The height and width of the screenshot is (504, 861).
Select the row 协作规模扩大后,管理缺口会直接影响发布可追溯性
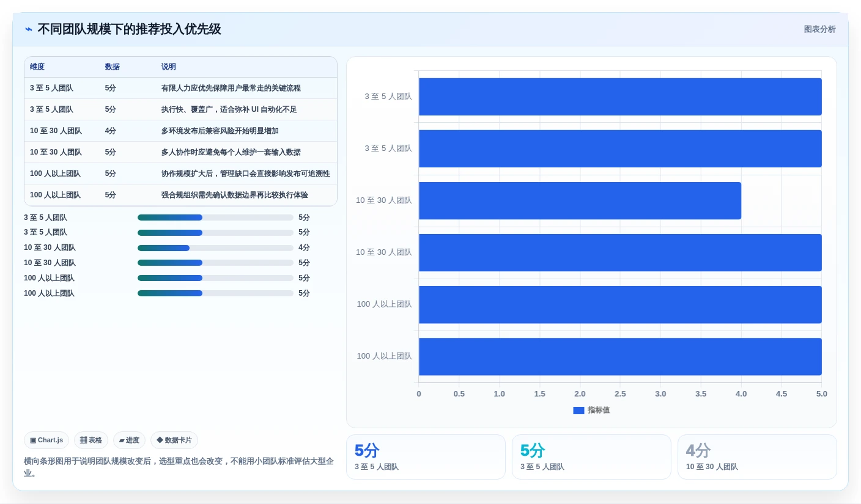tap(180, 173)
